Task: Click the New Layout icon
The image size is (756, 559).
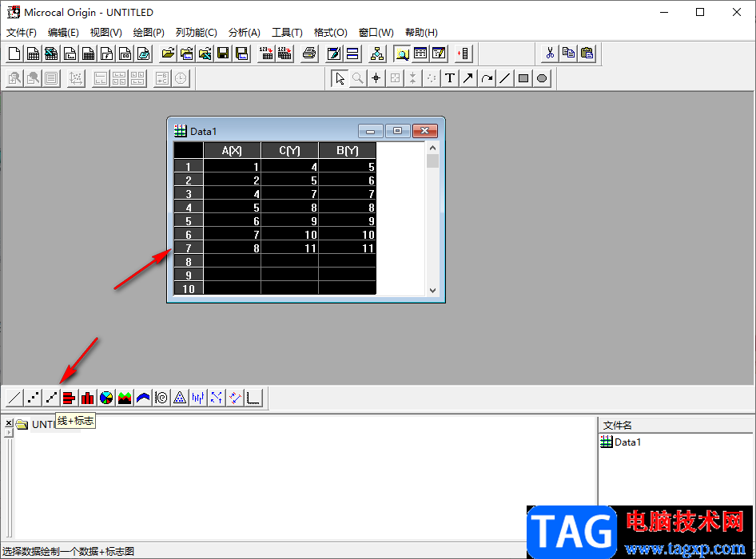Action: coord(125,54)
